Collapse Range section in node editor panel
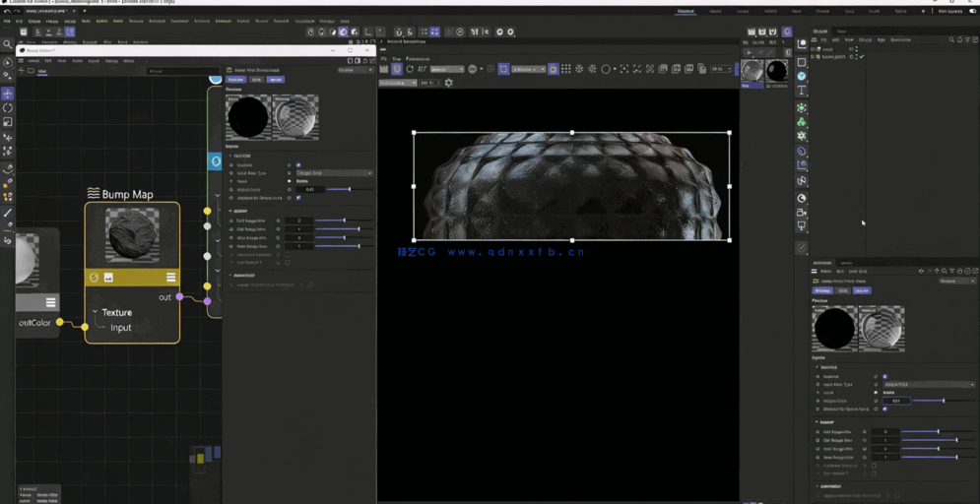The height and width of the screenshot is (504, 980). (230, 211)
